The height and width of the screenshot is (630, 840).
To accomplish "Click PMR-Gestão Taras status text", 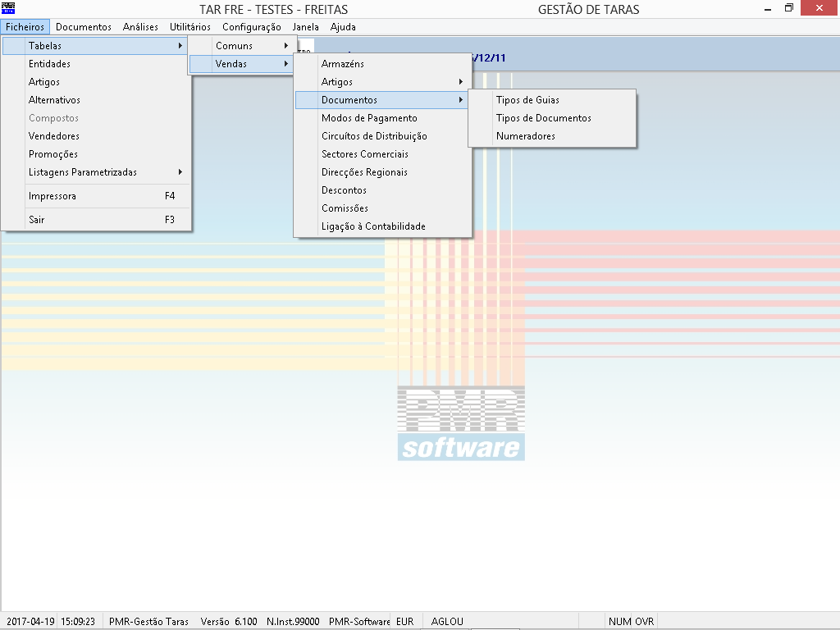I will pos(148,622).
